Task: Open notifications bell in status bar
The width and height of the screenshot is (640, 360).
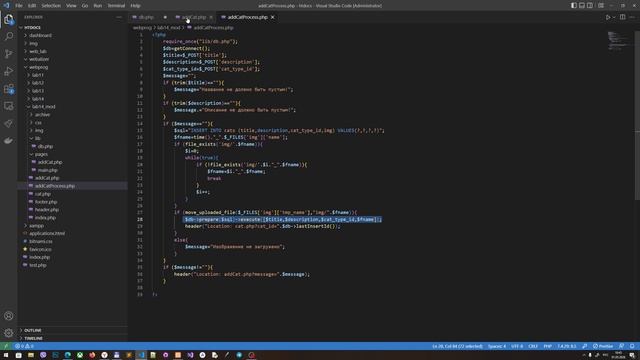Action: tap(632, 346)
